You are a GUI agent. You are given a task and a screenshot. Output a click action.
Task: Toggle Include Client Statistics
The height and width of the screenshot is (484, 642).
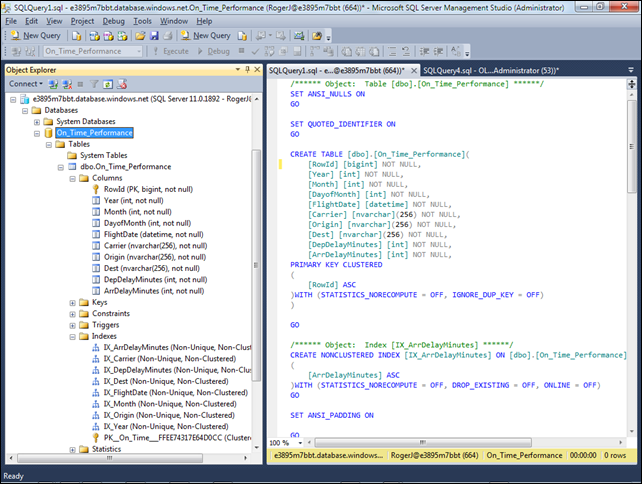(328, 51)
